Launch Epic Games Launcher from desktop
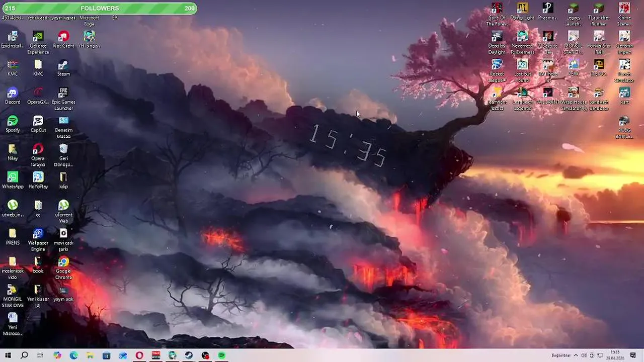The width and height of the screenshot is (644, 362). coord(63,99)
